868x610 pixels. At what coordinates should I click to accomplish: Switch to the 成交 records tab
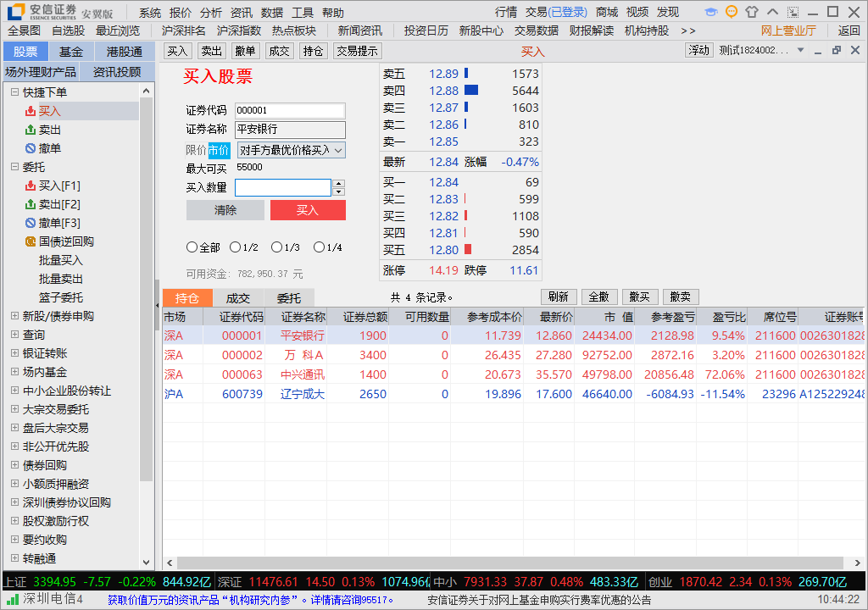(x=238, y=298)
